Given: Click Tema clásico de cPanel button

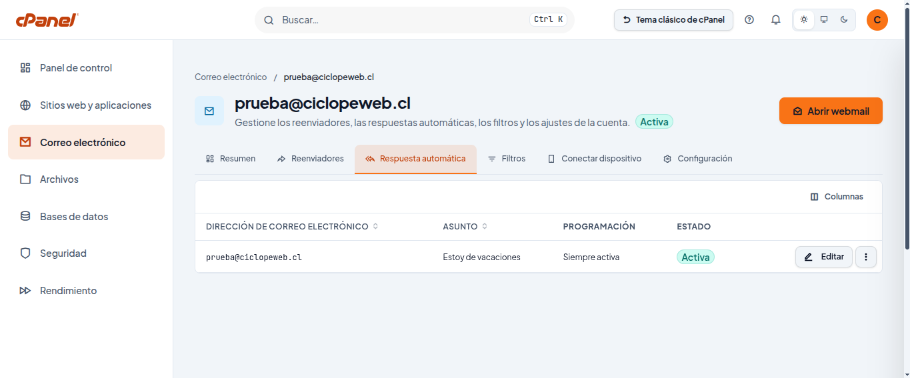Looking at the screenshot, I should 674,20.
